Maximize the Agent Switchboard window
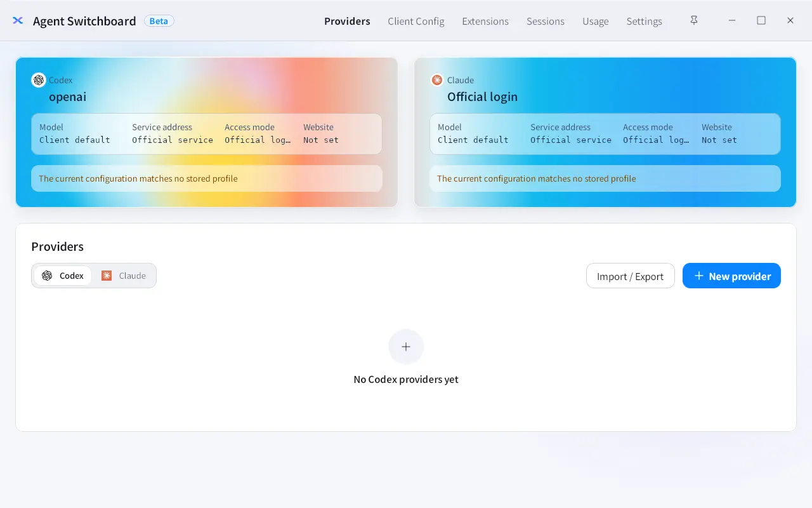812x508 pixels. [761, 20]
